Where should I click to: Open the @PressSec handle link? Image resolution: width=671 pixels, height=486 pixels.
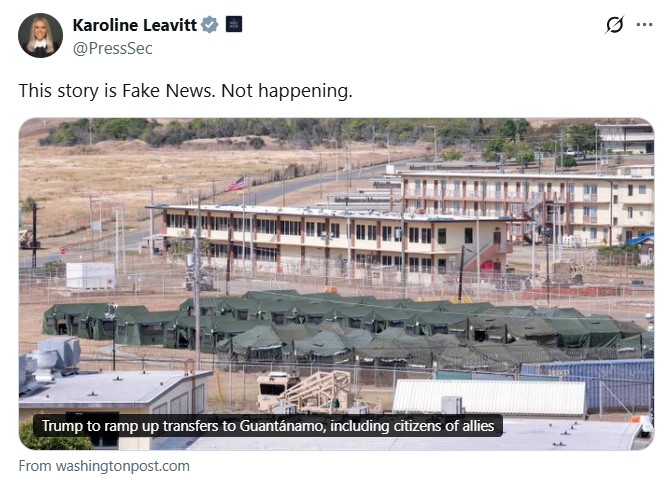point(113,48)
